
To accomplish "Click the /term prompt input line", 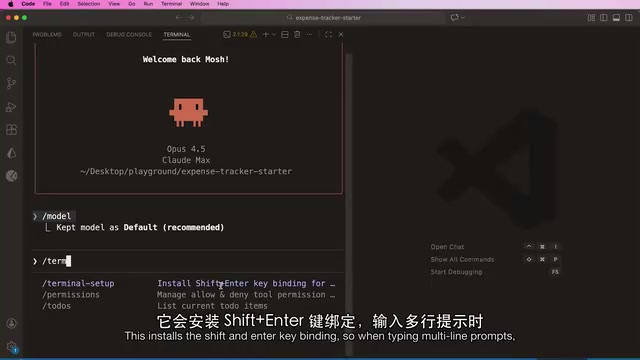I will pyautogui.click(x=188, y=261).
